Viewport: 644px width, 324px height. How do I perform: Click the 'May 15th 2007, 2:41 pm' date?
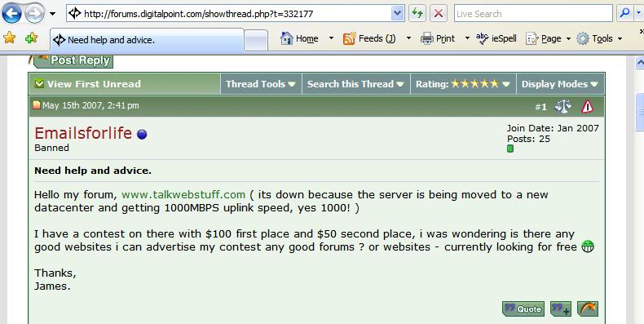pyautogui.click(x=90, y=105)
